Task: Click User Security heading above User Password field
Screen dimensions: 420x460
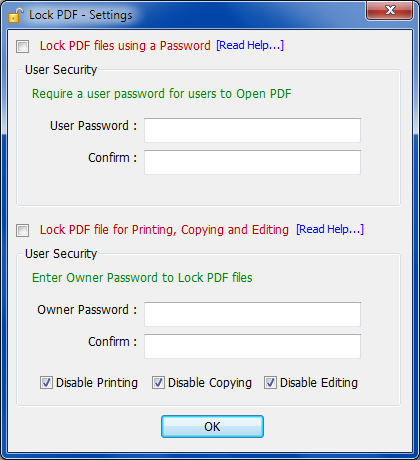Action: click(61, 70)
